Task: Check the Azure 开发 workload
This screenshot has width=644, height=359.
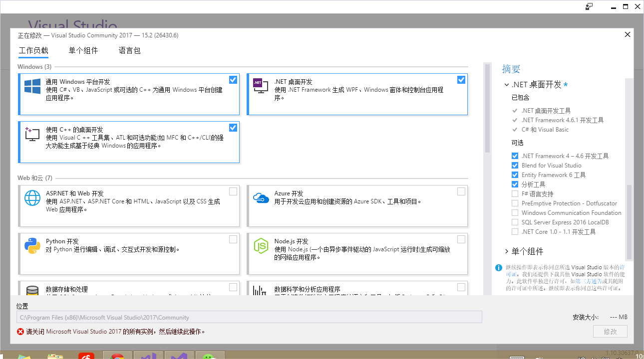Action: point(461,191)
